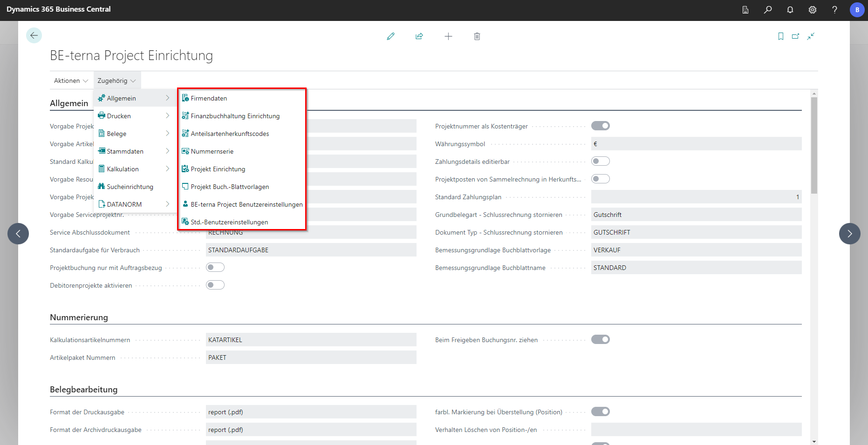Toggle Projektnummer als Kostenträger switch
868x445 pixels.
[x=600, y=126]
